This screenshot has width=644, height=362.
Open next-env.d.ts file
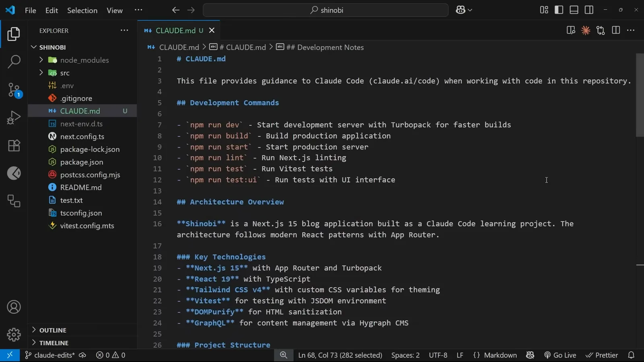tap(83, 123)
